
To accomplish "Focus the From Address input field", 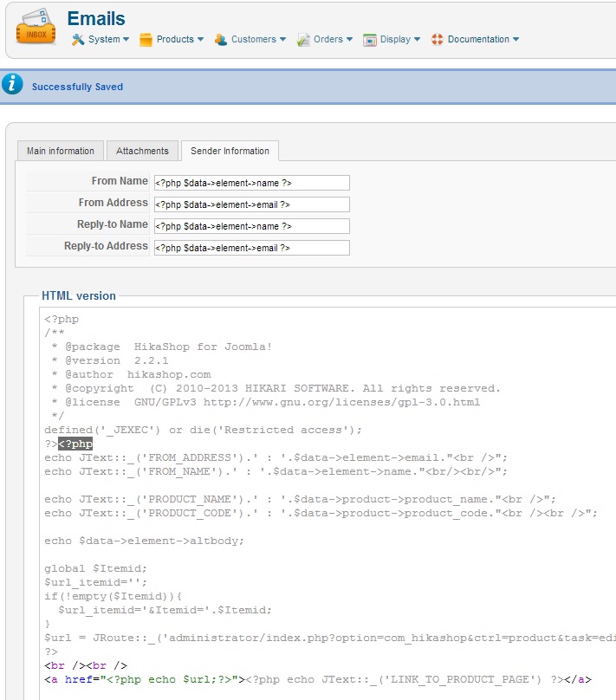I will [251, 204].
